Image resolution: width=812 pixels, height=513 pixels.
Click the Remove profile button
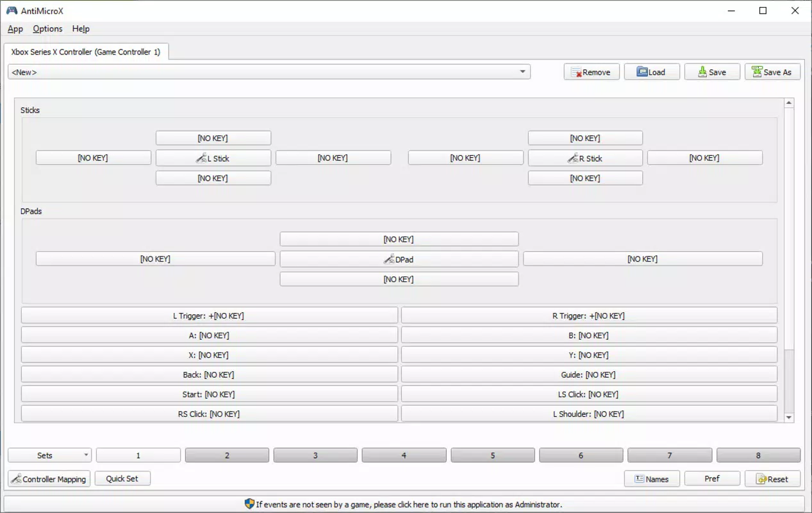[592, 72]
